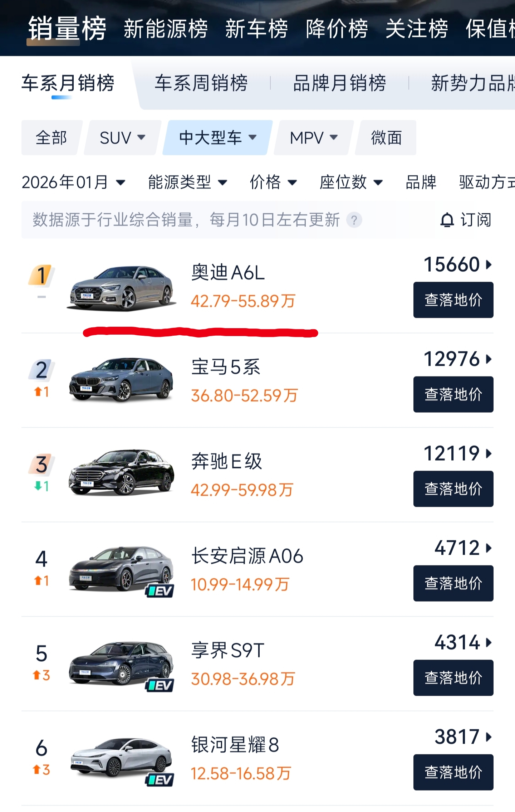This screenshot has width=515, height=812.
Task: Tap the arrow next to 4712
Action: (489, 548)
